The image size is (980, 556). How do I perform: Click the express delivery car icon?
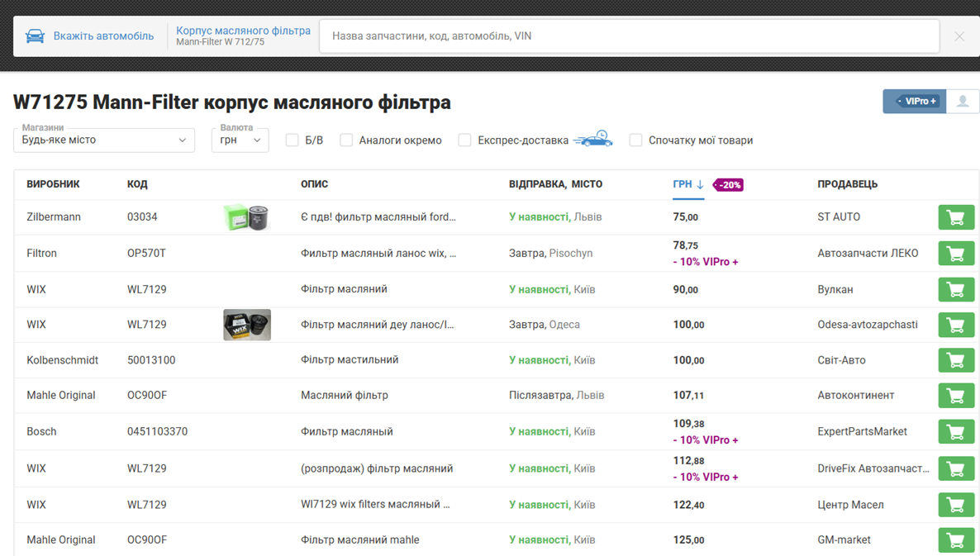click(x=593, y=139)
